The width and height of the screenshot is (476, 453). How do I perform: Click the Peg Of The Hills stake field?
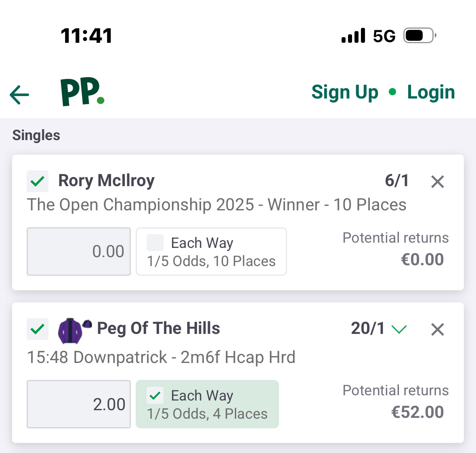tap(79, 404)
